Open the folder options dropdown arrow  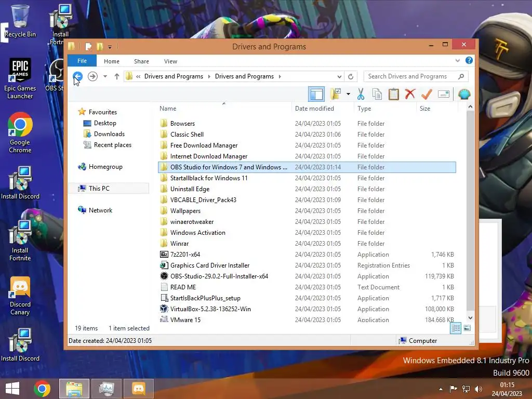(x=348, y=94)
